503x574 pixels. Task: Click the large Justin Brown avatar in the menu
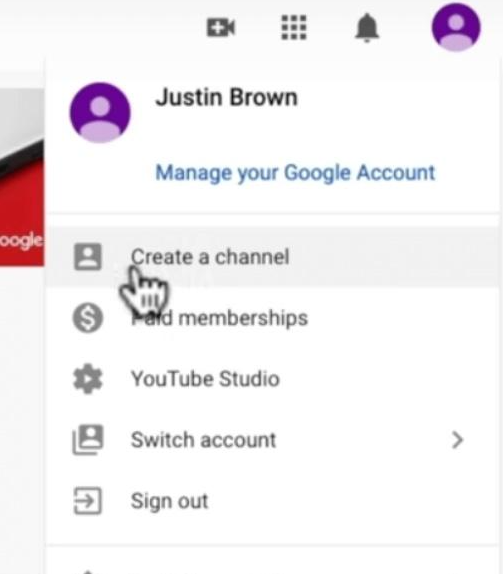click(100, 113)
